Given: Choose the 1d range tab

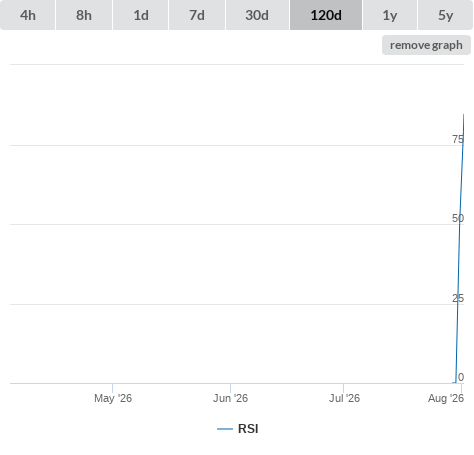Looking at the screenshot, I should 141,15.
